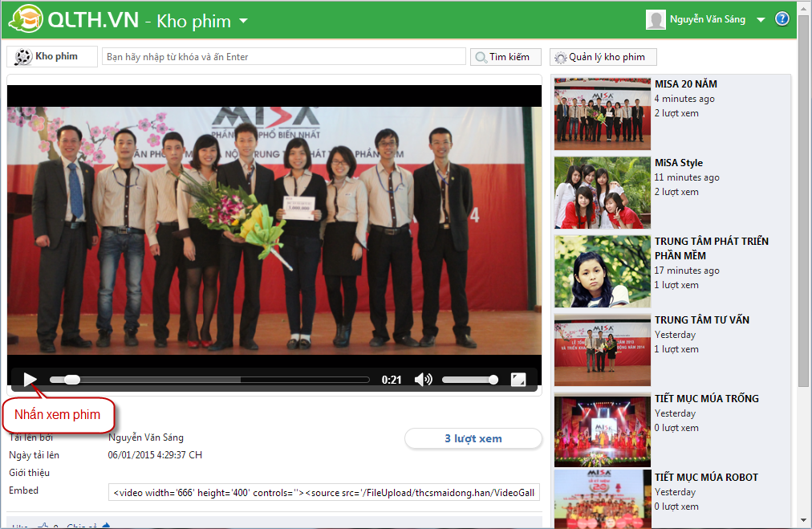Open the Nguyễn Văn Sáng account name
812x529 pixels.
pos(708,19)
